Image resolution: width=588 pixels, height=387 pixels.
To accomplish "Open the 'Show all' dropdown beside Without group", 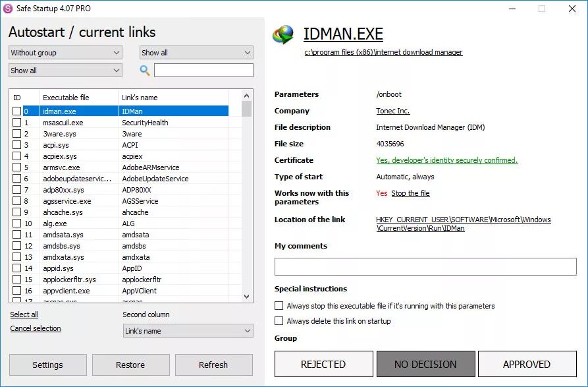I will (x=196, y=53).
